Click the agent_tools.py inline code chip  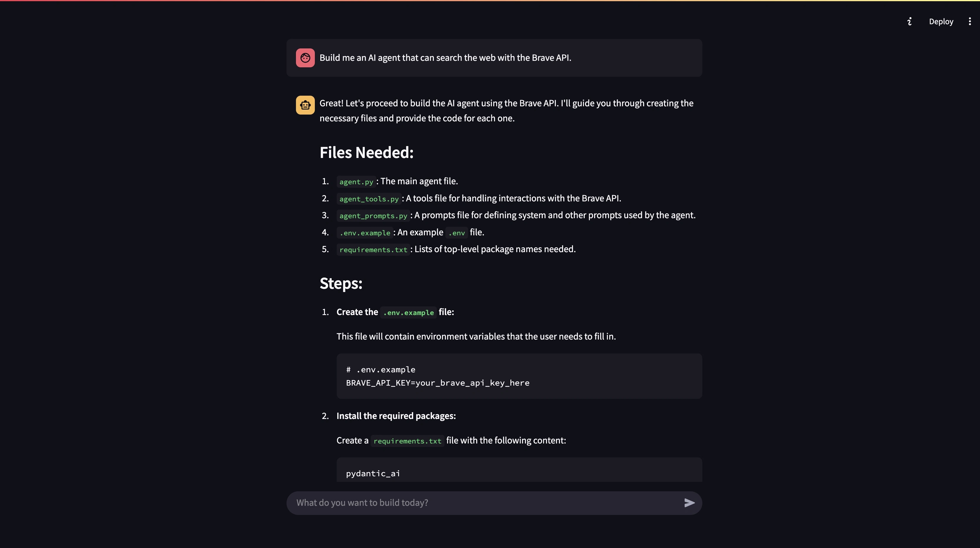(368, 198)
